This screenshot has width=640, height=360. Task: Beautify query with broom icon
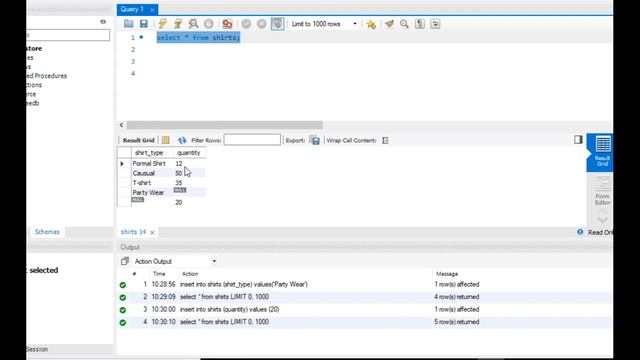(389, 24)
